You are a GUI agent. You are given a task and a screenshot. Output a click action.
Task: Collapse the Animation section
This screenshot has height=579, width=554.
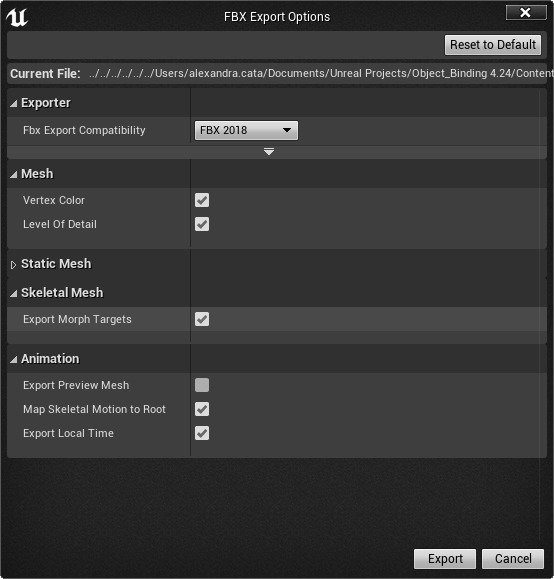tap(14, 360)
